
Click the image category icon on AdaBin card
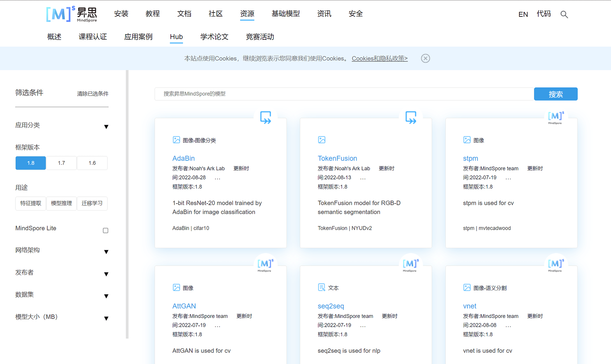point(176,140)
